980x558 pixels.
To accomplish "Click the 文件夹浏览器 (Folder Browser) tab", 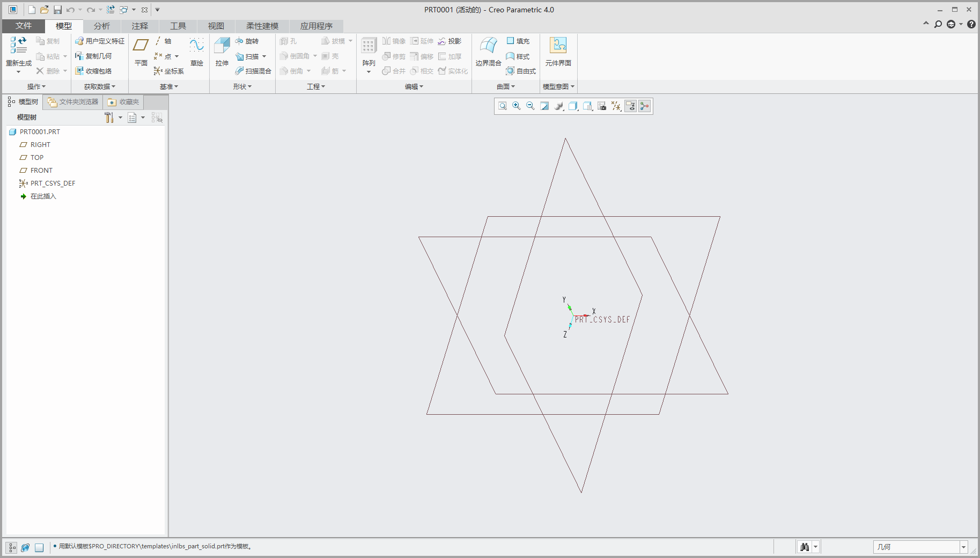I will point(72,101).
